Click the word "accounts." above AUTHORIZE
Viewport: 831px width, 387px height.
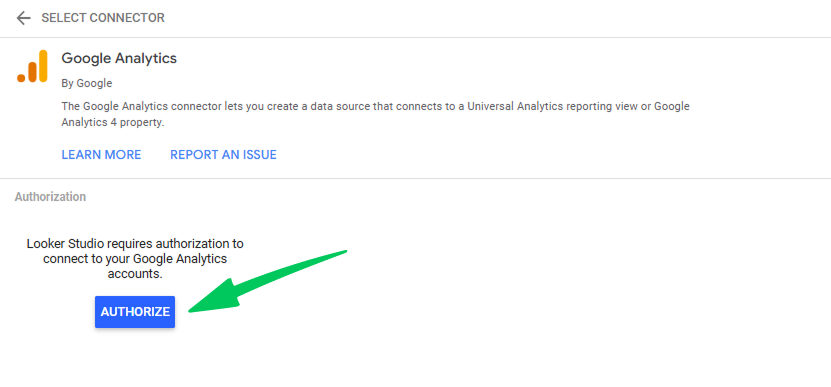tap(135, 275)
